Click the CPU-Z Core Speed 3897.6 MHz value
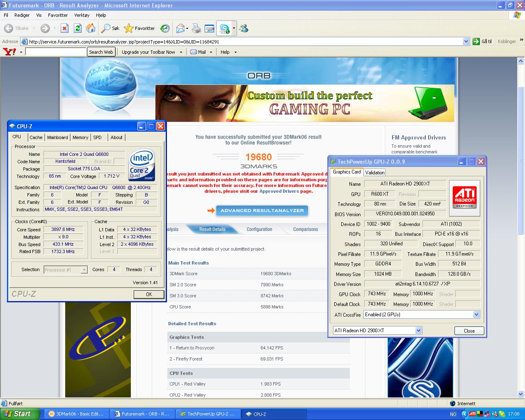 [x=63, y=229]
